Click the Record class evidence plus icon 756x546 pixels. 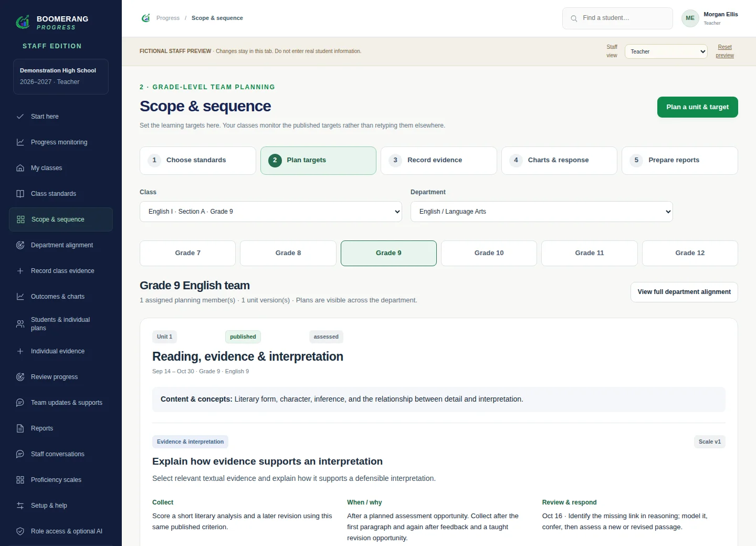click(20, 271)
